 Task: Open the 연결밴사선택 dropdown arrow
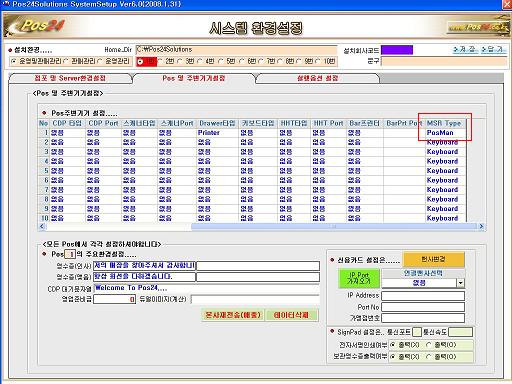tap(460, 283)
